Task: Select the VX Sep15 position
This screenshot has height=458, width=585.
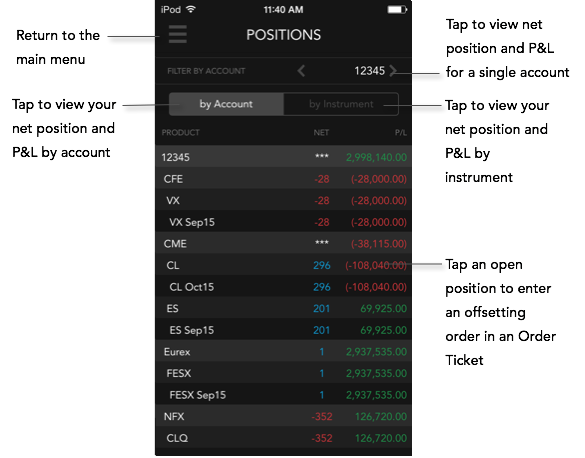Action: coord(284,222)
